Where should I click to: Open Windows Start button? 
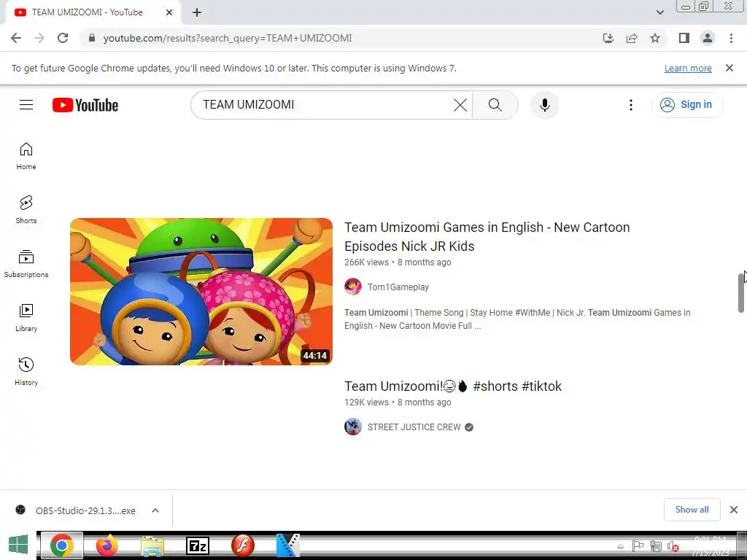18,545
